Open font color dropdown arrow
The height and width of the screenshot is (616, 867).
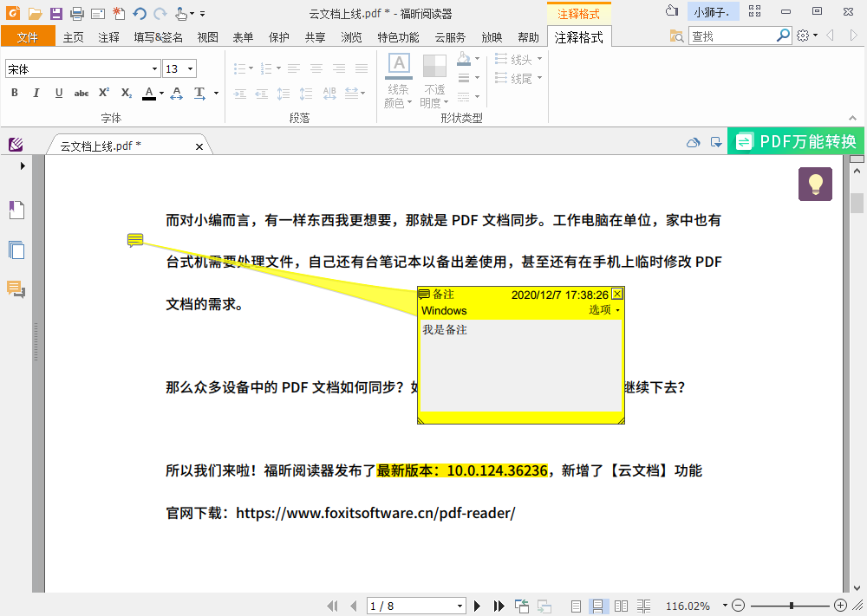[161, 94]
